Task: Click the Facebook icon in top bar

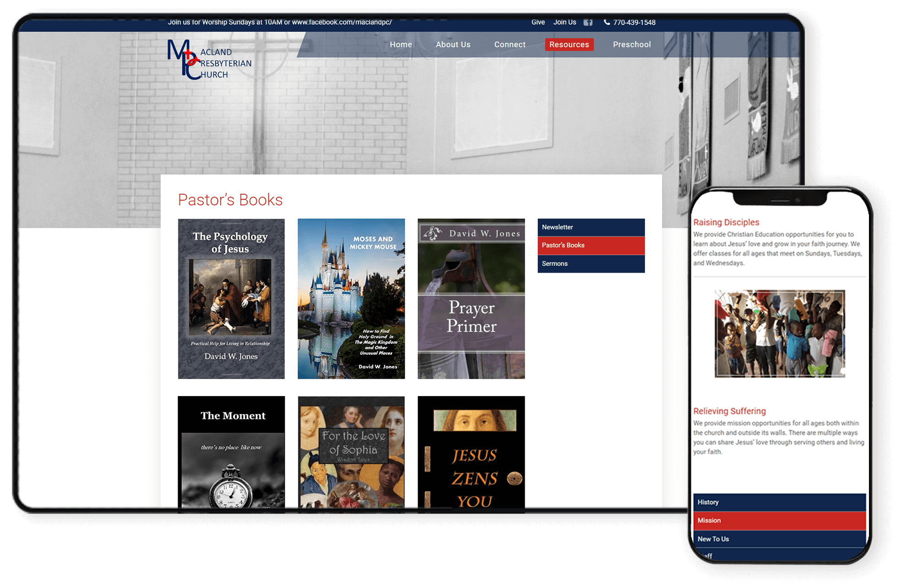Action: [x=588, y=22]
